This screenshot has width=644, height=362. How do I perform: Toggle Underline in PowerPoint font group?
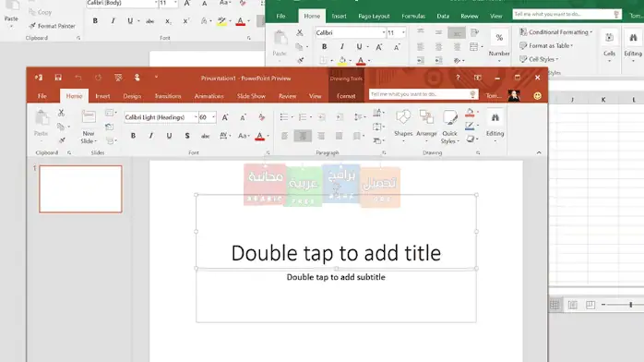[169, 136]
